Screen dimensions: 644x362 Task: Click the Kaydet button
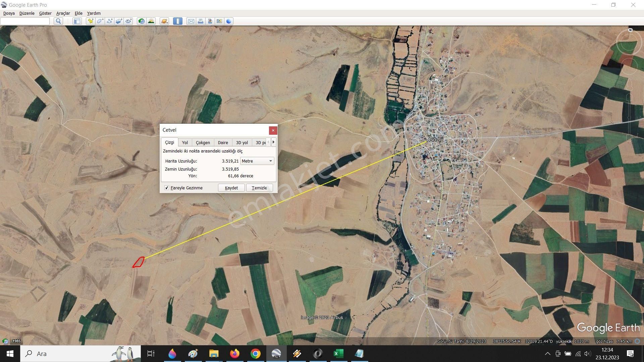tap(231, 188)
